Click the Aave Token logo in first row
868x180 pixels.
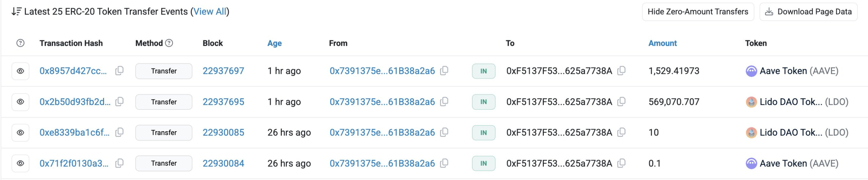751,71
